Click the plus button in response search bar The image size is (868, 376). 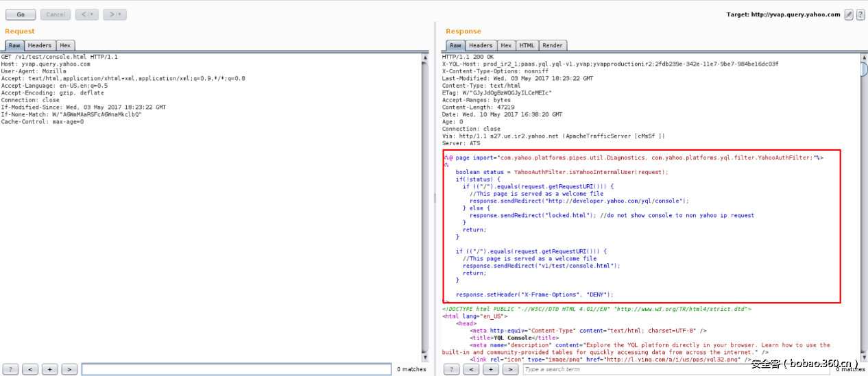pos(491,369)
